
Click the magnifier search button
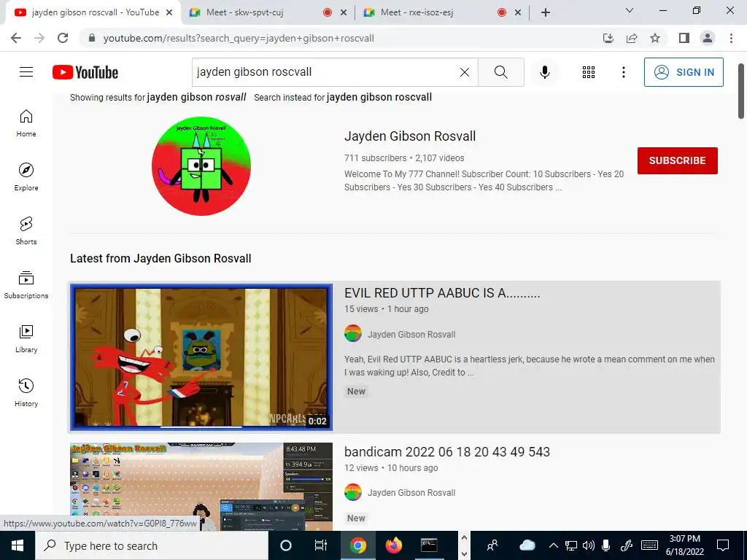click(500, 72)
